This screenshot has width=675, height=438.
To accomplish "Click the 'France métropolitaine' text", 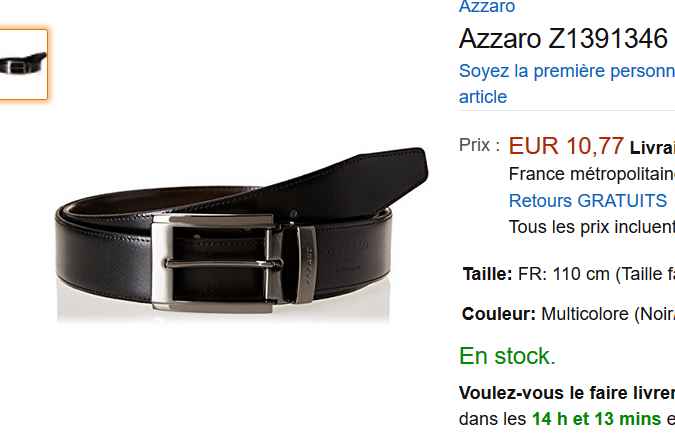I will (592, 174).
